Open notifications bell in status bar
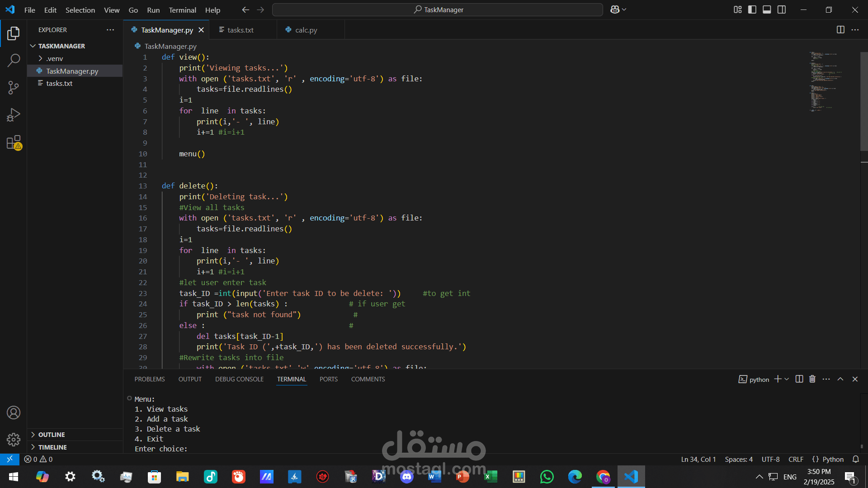 (855, 459)
